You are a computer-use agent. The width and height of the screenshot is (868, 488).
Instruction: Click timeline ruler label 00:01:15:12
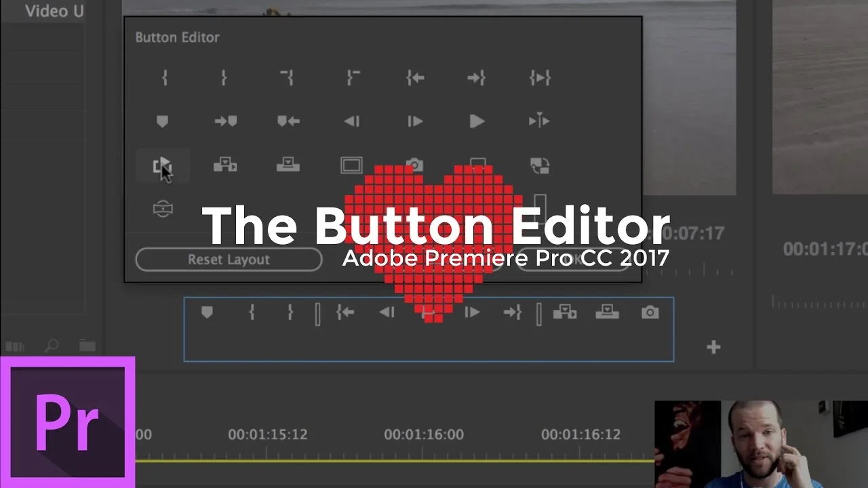[x=268, y=434]
